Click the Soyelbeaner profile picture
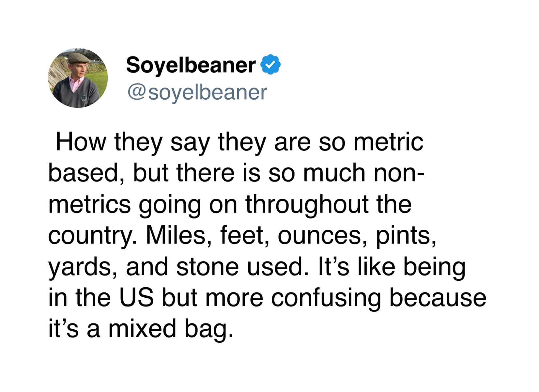This screenshot has width=539, height=392. [x=78, y=78]
